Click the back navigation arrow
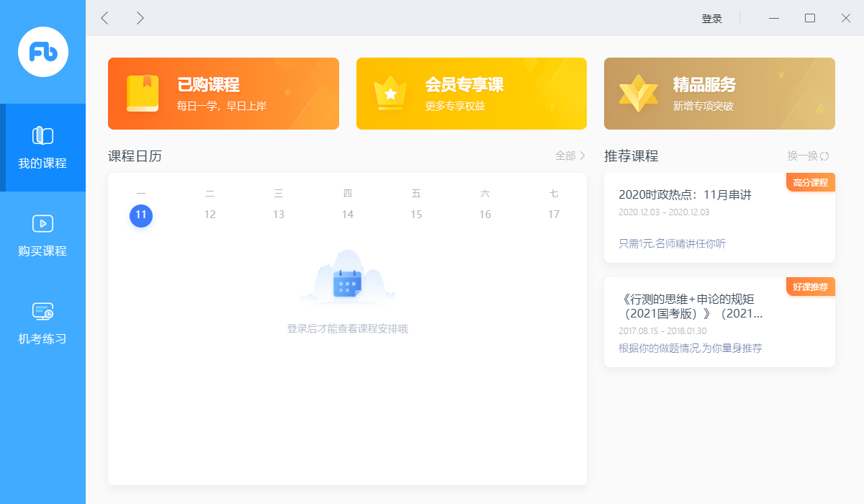This screenshot has width=864, height=504. click(104, 18)
